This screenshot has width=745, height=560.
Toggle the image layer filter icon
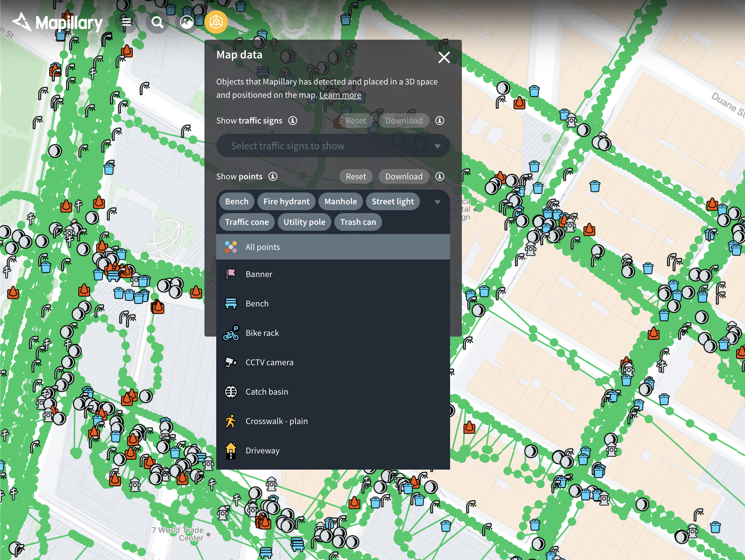point(187,22)
